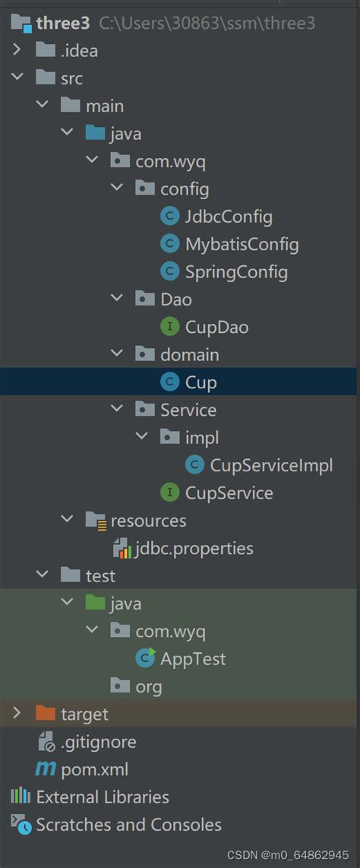360x868 pixels.
Task: Click the AppTest runnable class icon
Action: (x=146, y=658)
